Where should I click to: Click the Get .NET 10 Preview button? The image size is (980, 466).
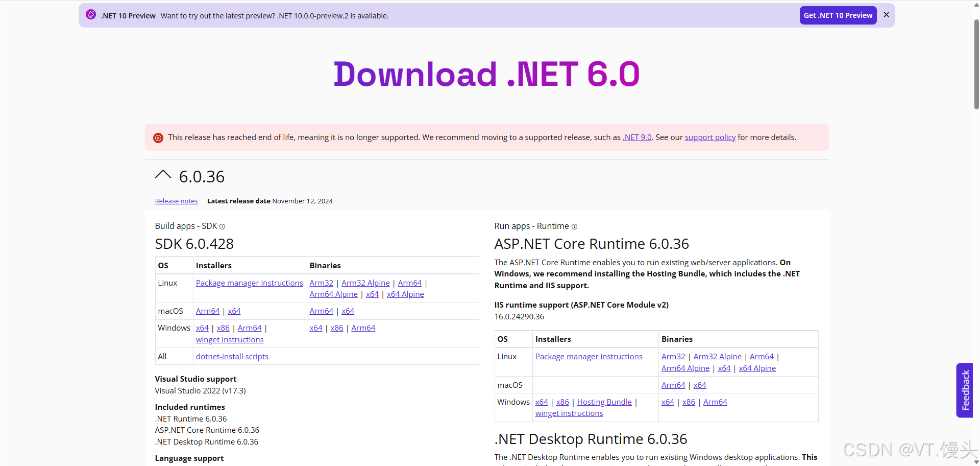[838, 15]
